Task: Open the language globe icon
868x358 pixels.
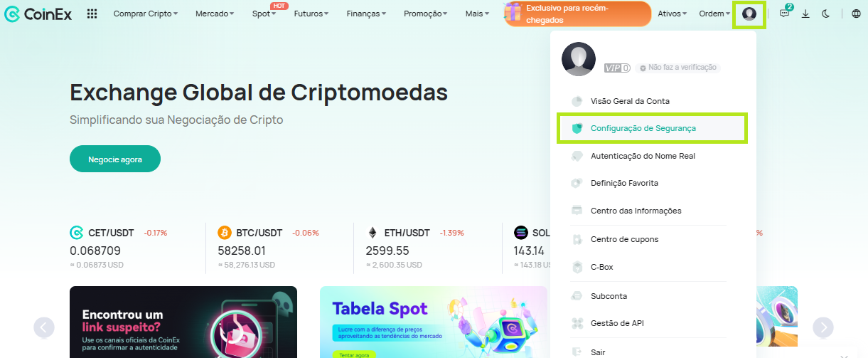Action: 856,14
